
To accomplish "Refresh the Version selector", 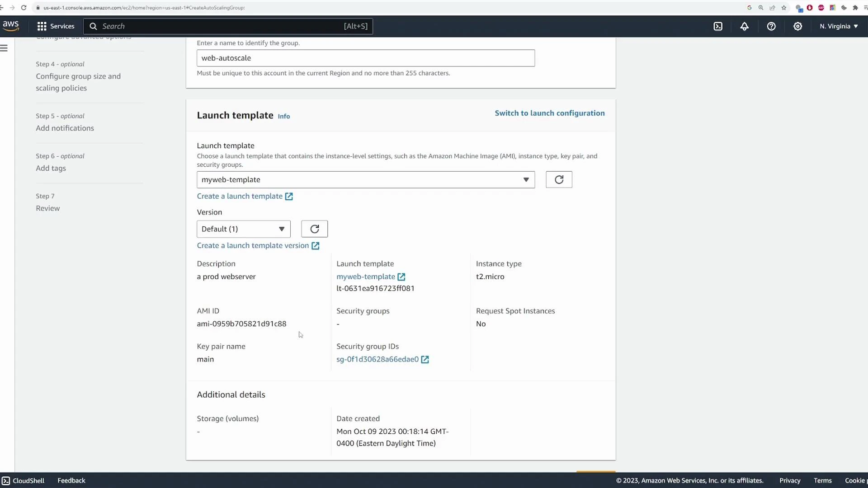I will pyautogui.click(x=314, y=229).
